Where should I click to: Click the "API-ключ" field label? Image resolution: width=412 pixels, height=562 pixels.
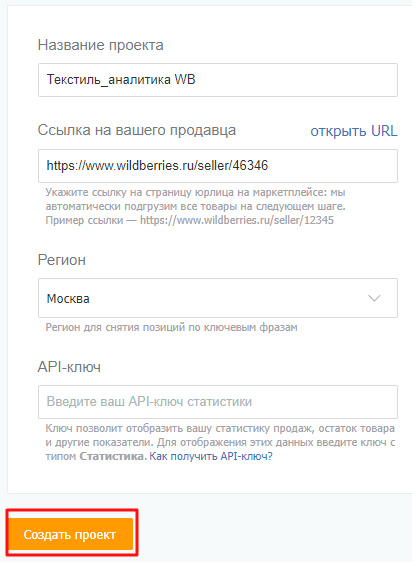click(x=69, y=367)
